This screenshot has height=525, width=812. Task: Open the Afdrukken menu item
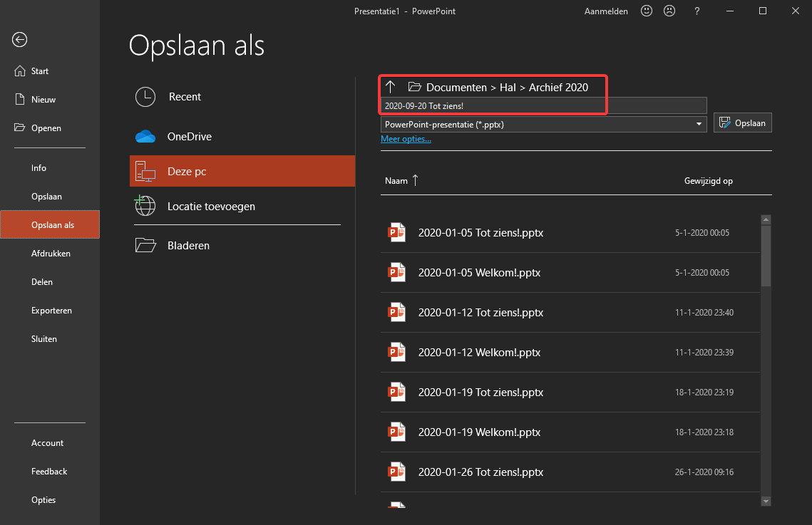click(x=50, y=254)
